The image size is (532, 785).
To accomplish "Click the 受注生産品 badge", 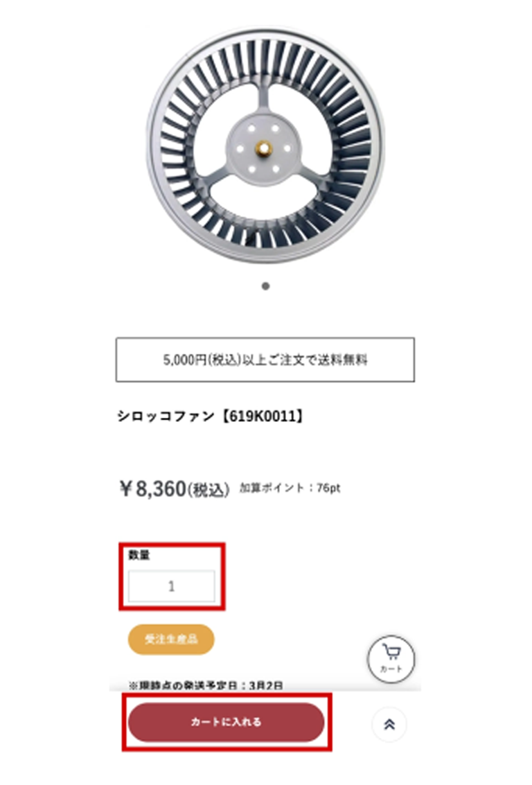I will click(x=171, y=640).
